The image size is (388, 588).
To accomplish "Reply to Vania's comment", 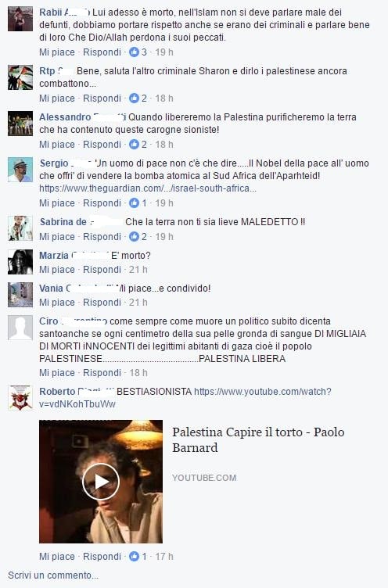I will pyautogui.click(x=102, y=303).
